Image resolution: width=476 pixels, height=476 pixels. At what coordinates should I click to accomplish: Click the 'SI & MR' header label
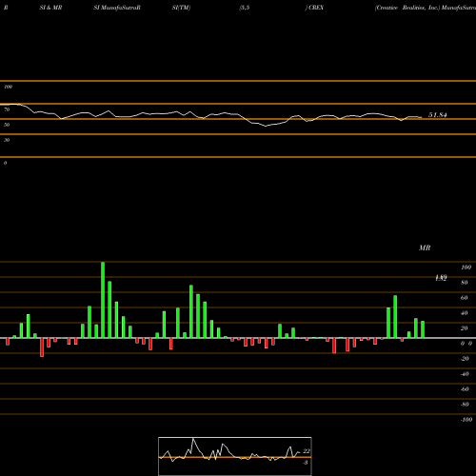[x=50, y=8]
